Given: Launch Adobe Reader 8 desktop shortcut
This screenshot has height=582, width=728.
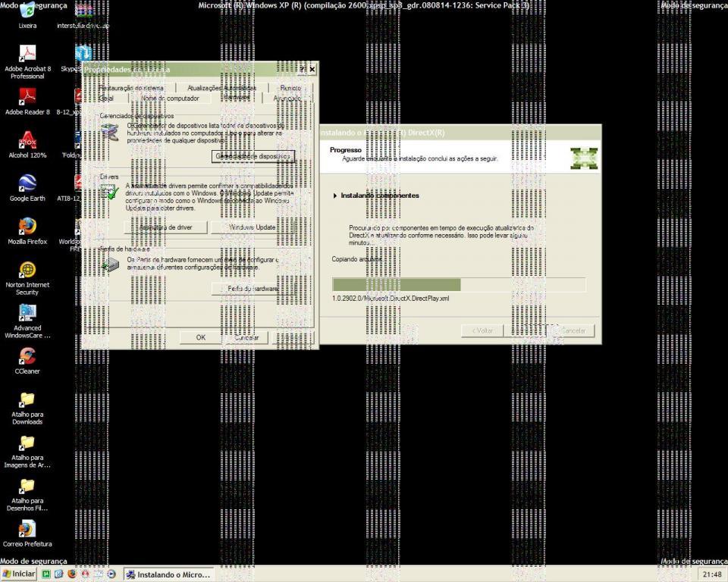Looking at the screenshot, I should [x=27, y=102].
